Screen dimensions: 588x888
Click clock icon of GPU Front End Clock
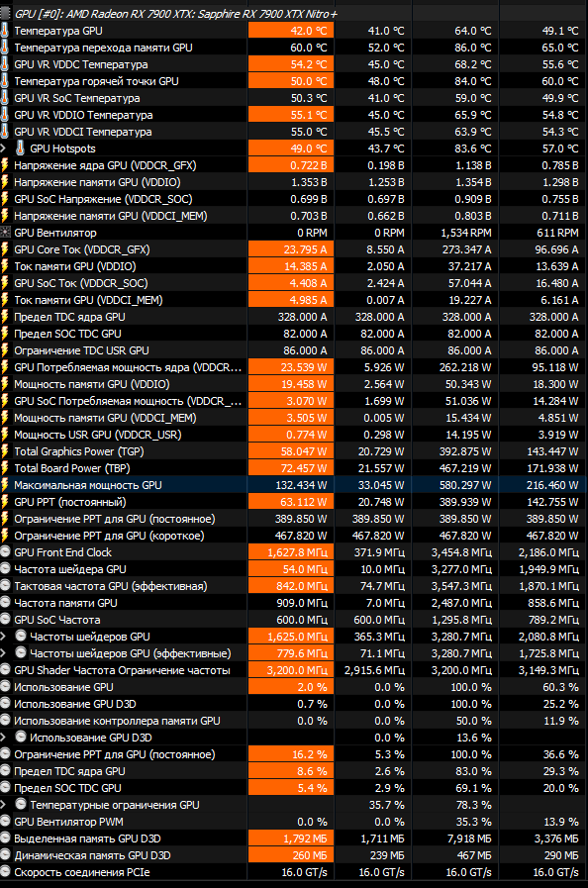5,552
